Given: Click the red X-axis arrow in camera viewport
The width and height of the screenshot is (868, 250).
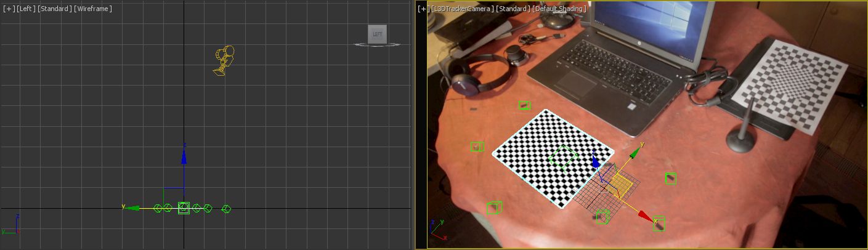Looking at the screenshot, I should [644, 216].
